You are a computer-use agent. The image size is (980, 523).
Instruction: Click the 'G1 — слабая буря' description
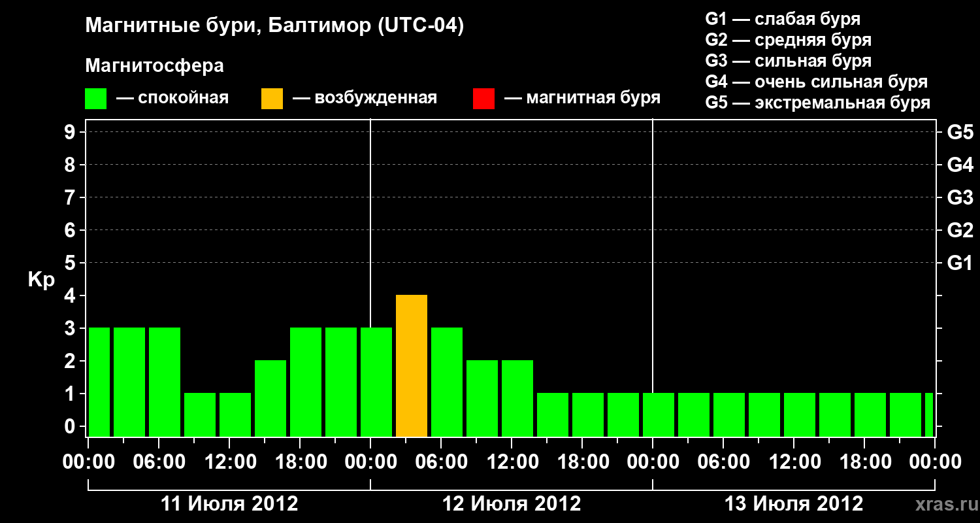pos(783,18)
